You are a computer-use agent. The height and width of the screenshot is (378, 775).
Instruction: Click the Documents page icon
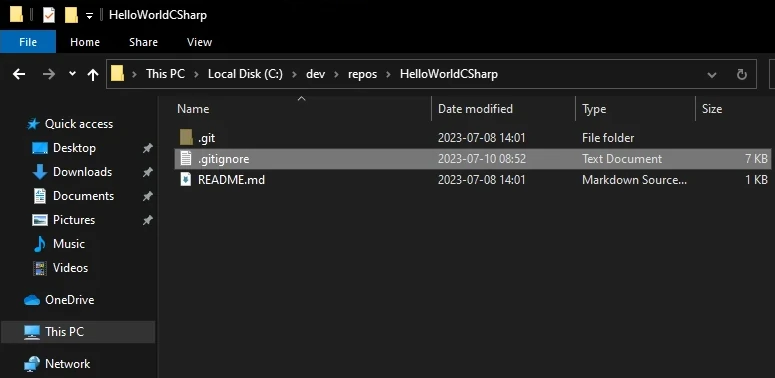point(40,196)
